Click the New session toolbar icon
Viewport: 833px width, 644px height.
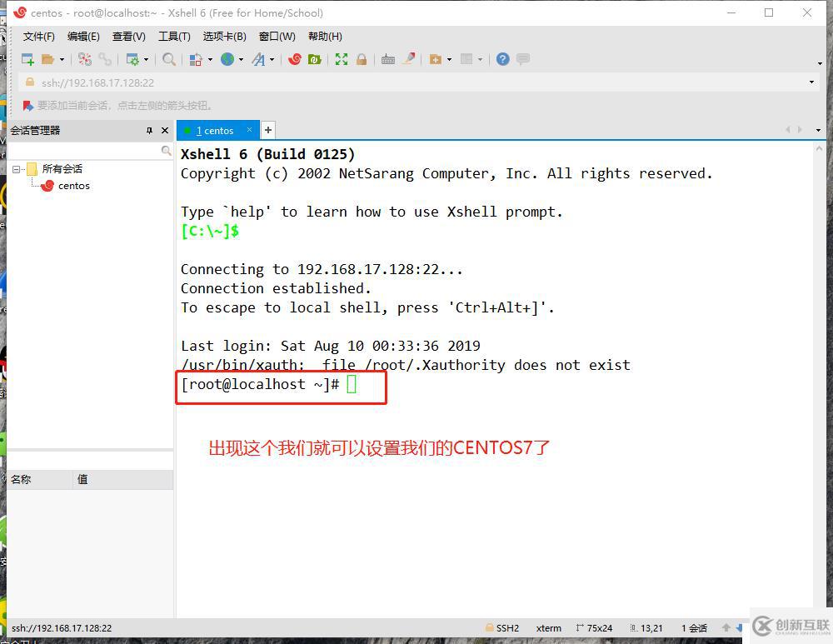click(x=27, y=59)
